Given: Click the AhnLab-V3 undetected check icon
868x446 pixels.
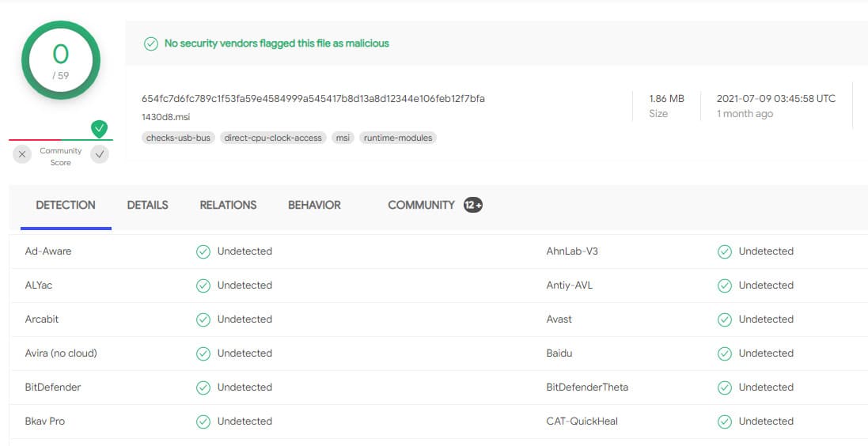Looking at the screenshot, I should 725,251.
